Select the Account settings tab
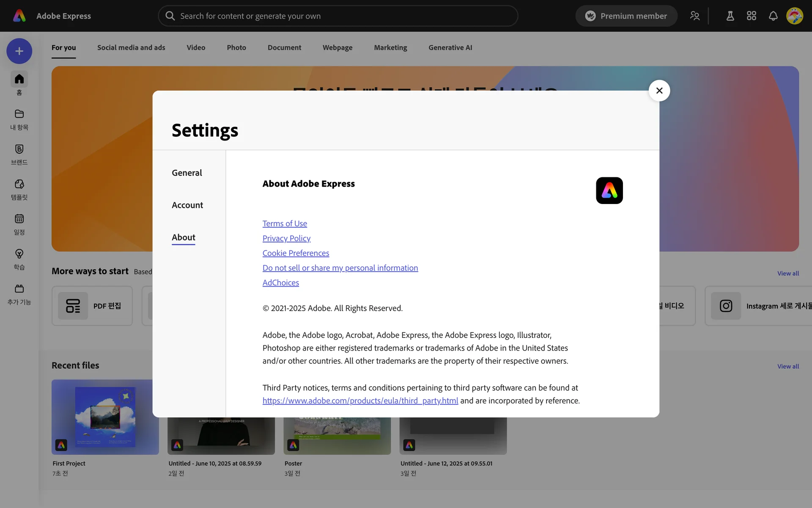812x508 pixels. pos(187,205)
